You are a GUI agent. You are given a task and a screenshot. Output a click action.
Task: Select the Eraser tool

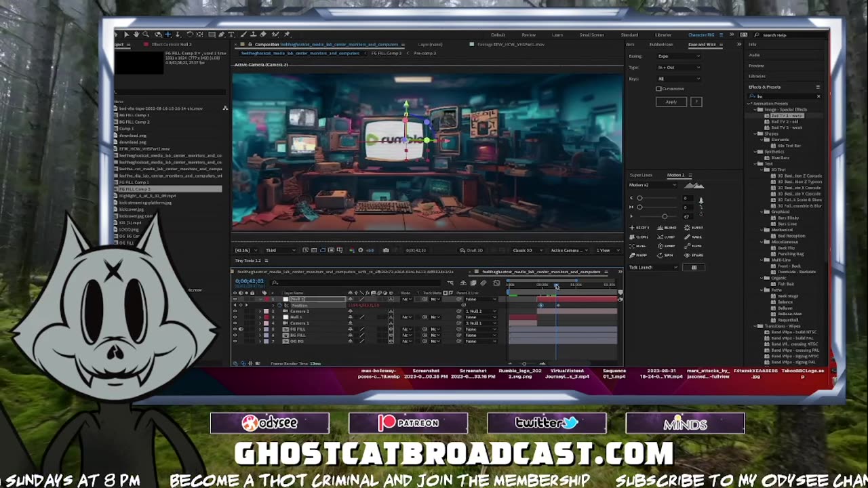coord(262,35)
